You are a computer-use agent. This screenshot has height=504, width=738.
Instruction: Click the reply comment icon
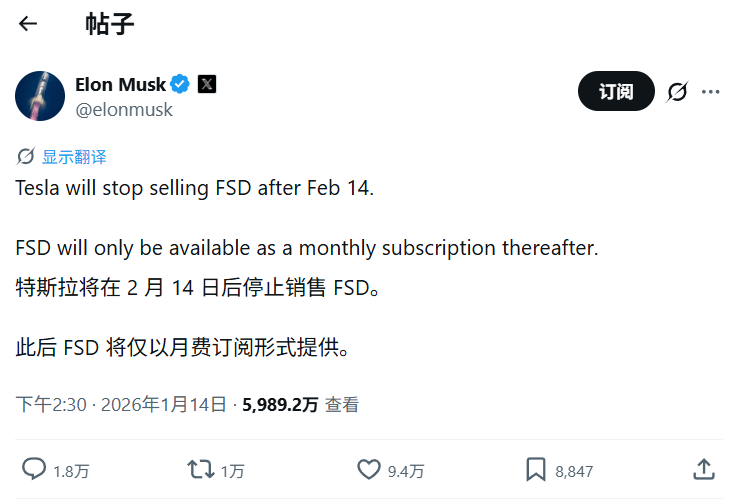click(x=35, y=469)
